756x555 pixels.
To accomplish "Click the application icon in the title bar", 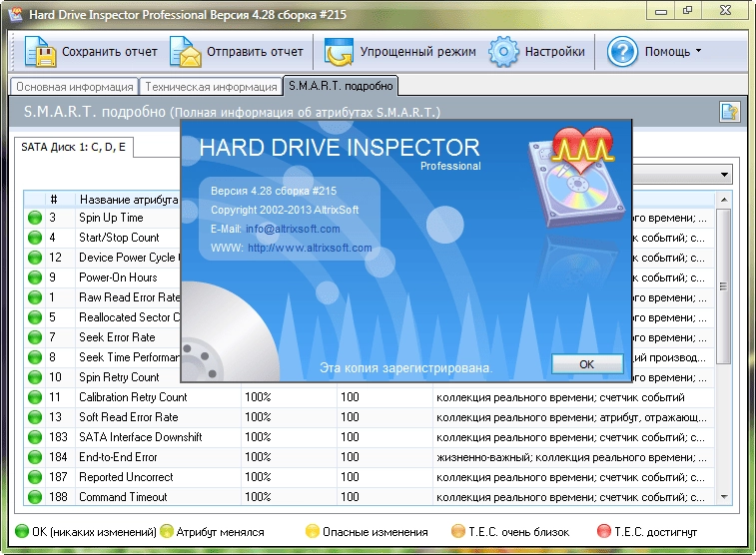I will (x=15, y=14).
